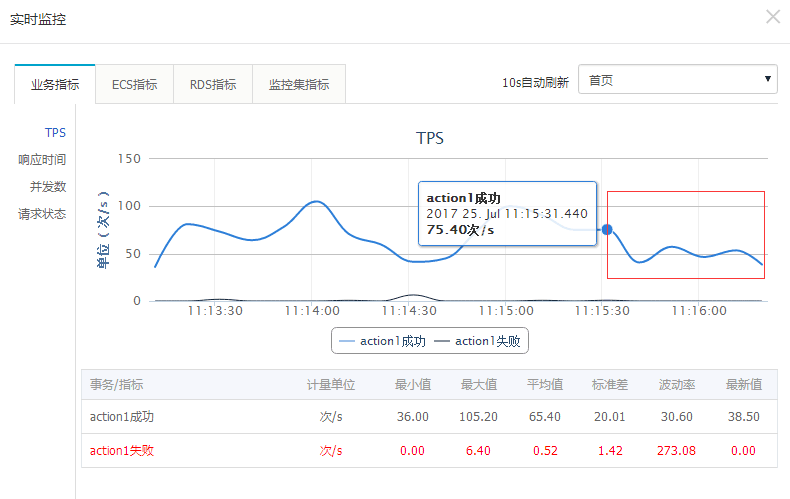Close the 实时监控 dialog

pos(773,17)
